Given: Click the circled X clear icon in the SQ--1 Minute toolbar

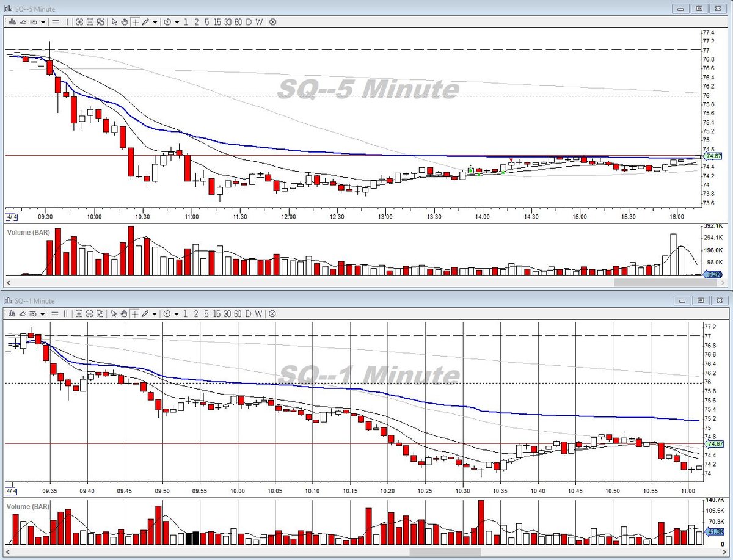Looking at the screenshot, I should (x=272, y=314).
